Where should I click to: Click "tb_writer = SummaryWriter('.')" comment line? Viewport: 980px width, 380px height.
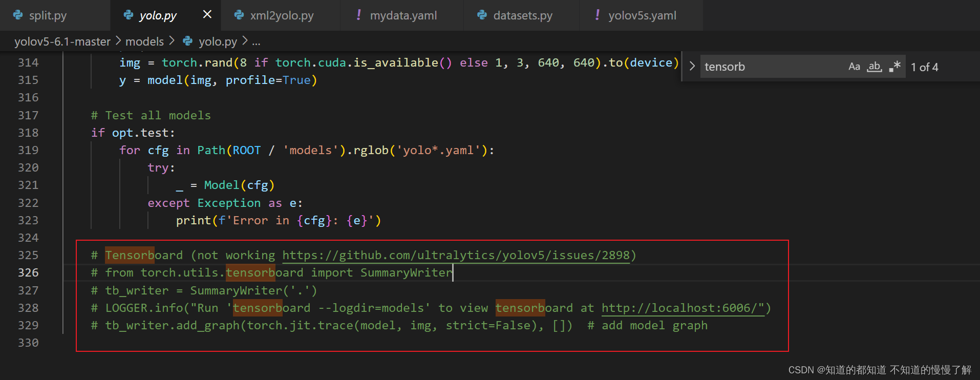click(204, 290)
